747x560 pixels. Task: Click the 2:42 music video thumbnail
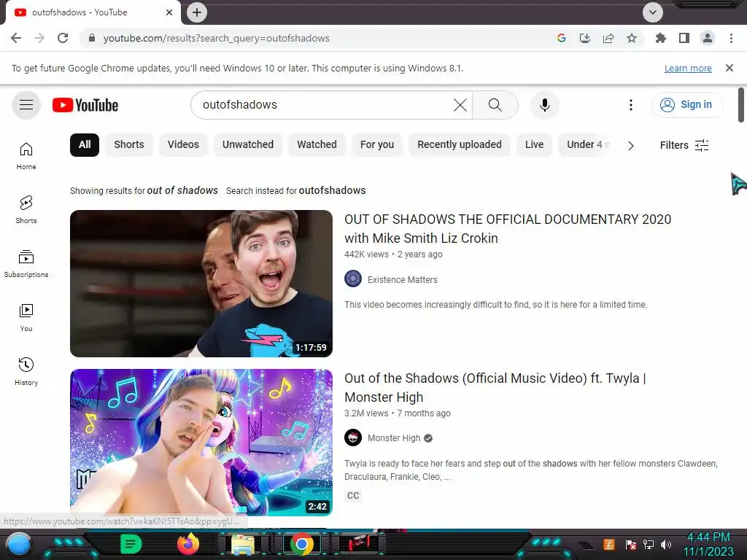201,443
